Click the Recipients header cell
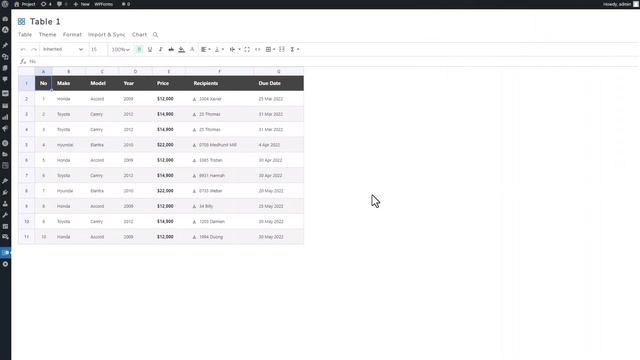This screenshot has width=640, height=360. tap(220, 83)
